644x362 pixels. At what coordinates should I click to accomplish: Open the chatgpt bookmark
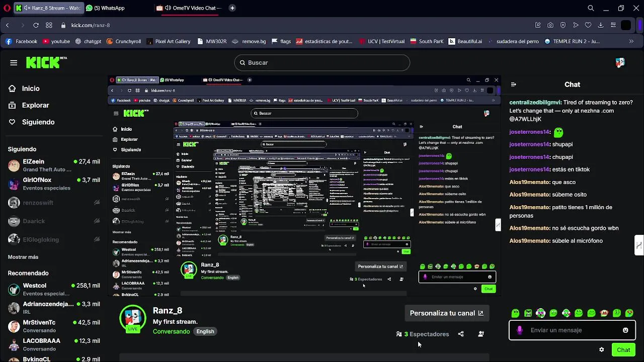[89, 41]
